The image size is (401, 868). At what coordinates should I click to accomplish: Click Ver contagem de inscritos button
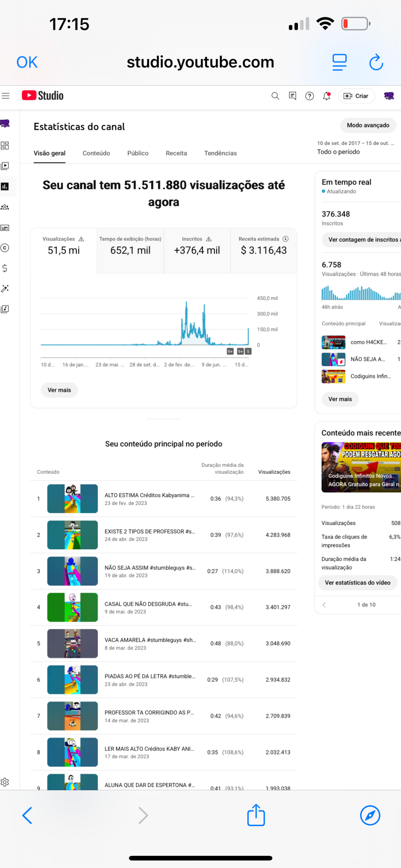coord(361,240)
